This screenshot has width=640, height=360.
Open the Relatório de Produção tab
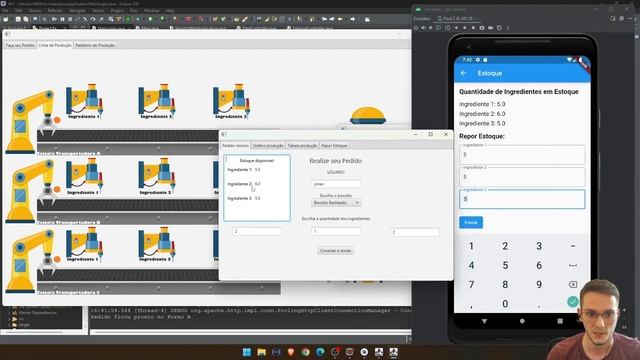pos(95,45)
